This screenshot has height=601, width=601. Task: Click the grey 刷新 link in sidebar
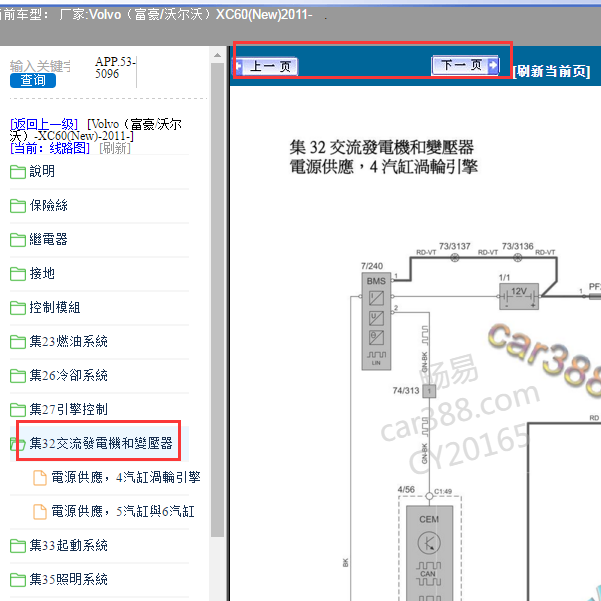(115, 148)
